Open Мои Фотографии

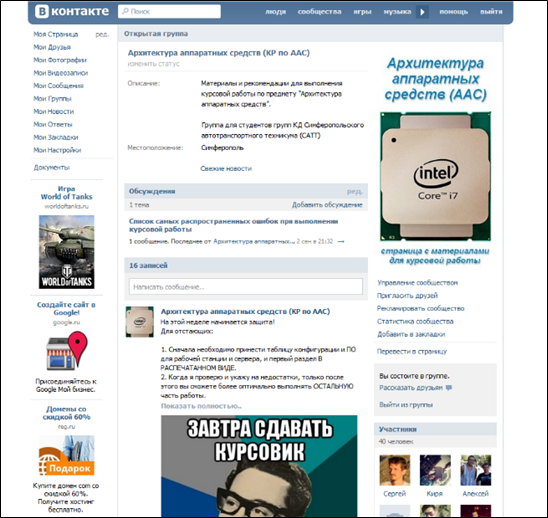click(60, 60)
